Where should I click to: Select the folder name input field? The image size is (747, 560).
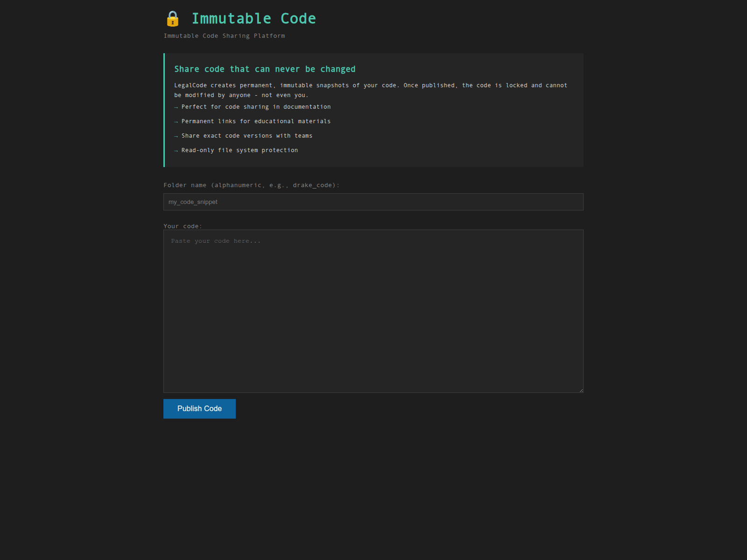coord(373,202)
